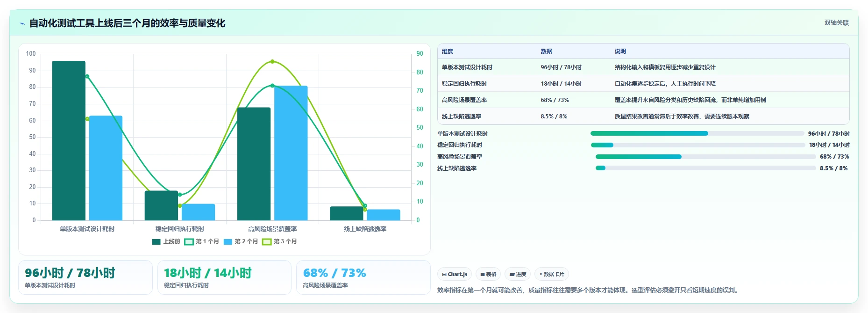Click the 数据 table column header

[x=546, y=51]
